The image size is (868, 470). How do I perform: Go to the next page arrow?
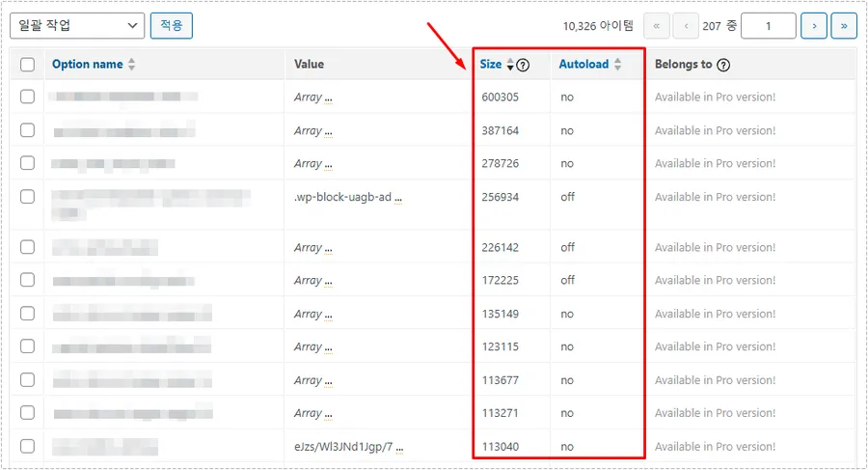click(x=814, y=25)
